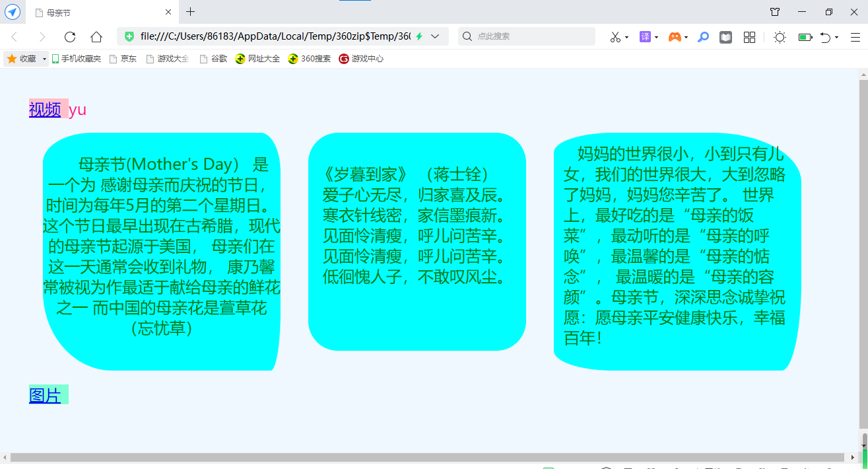
Task: Open the scissors screenshot tool
Action: [615, 37]
